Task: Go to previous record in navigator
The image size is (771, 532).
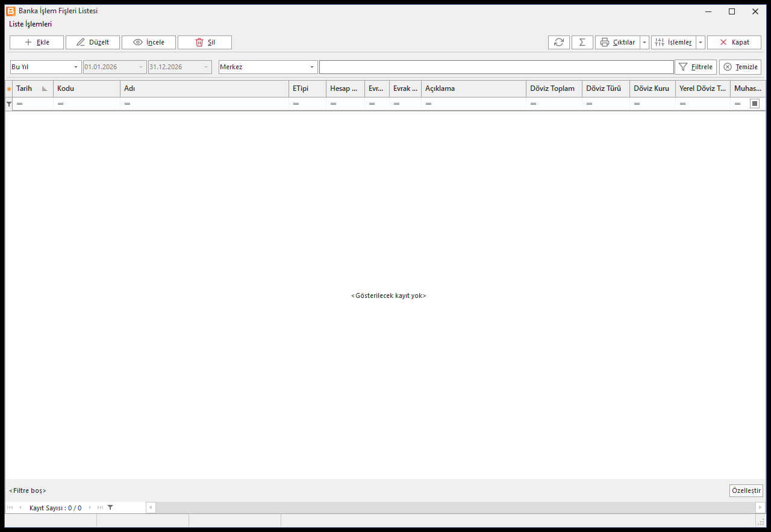Action: click(x=20, y=507)
